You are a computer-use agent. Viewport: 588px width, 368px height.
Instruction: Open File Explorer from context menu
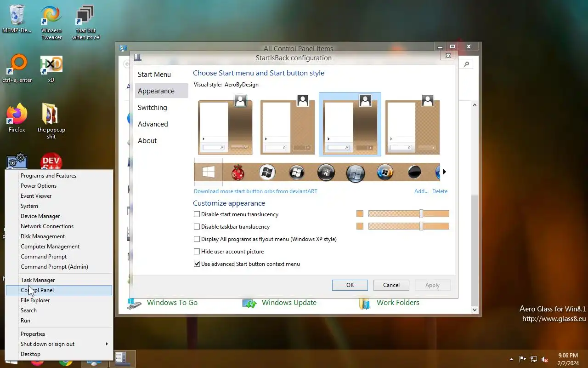(x=59, y=300)
